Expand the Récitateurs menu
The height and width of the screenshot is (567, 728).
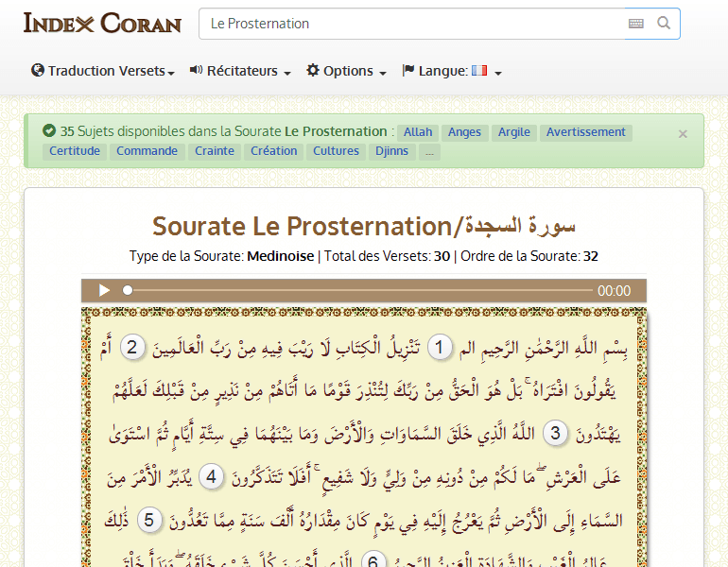[240, 71]
